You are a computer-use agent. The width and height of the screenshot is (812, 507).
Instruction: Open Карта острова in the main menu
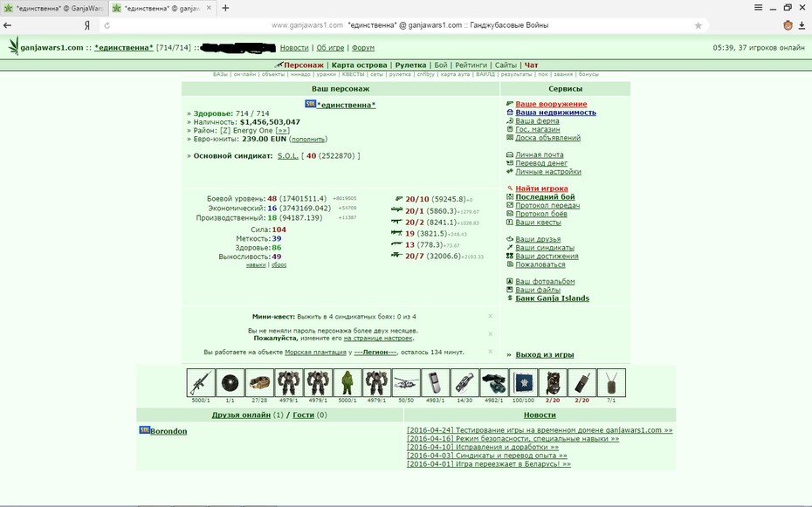360,65
